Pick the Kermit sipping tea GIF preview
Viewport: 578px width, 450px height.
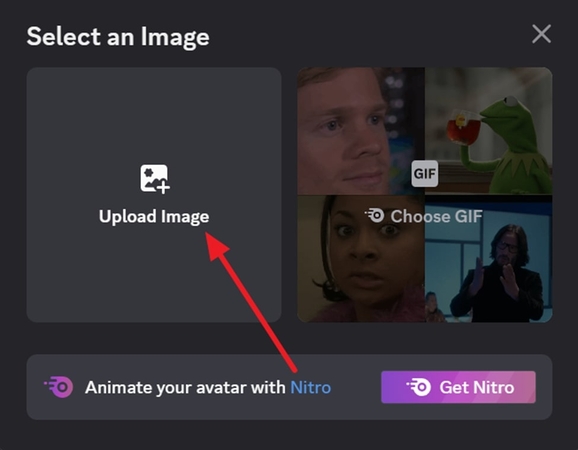click(x=488, y=131)
